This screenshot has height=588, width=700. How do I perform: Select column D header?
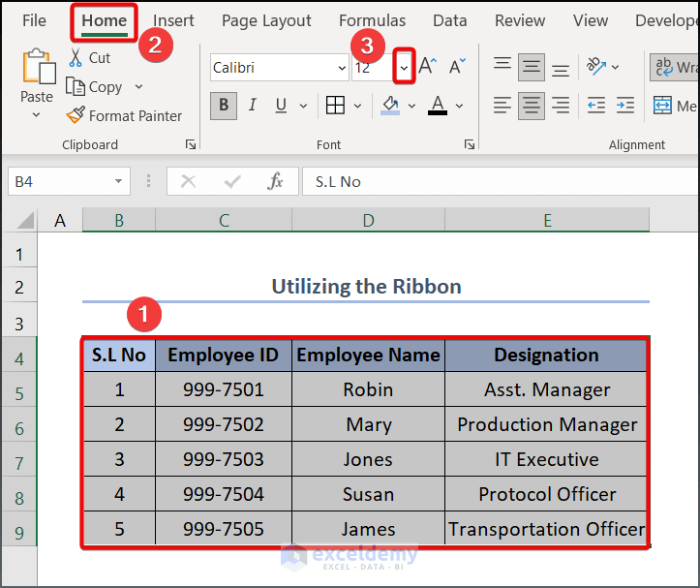pyautogui.click(x=368, y=220)
